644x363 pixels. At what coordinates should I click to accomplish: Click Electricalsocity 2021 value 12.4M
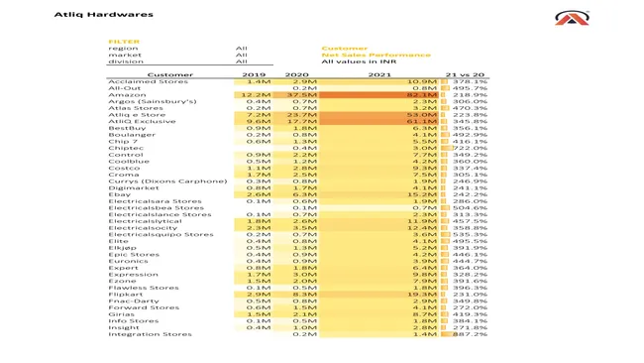422,228
